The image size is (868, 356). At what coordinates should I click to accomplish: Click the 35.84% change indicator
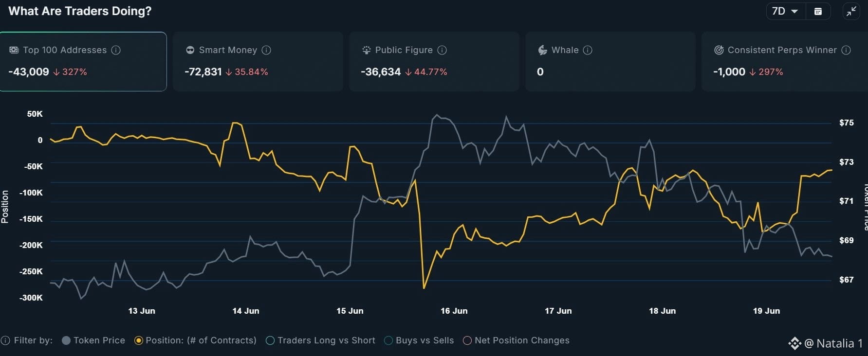tap(247, 72)
